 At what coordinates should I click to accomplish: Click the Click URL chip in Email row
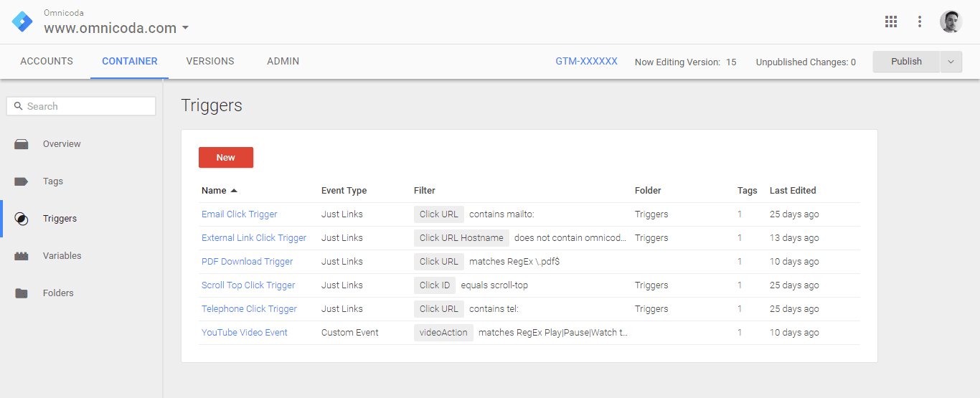[439, 214]
